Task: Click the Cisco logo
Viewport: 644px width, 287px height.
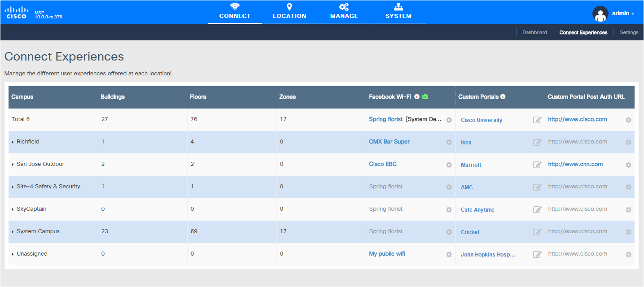Action: (16, 13)
